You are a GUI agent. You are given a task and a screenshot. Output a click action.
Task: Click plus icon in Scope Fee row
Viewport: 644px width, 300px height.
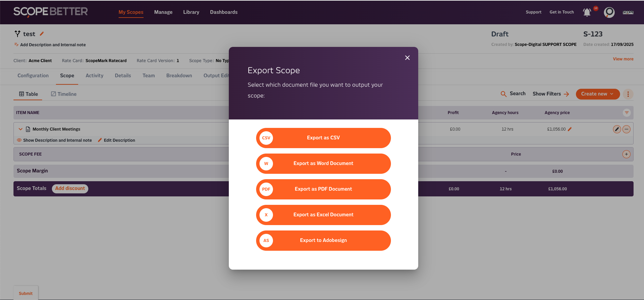coord(626,154)
